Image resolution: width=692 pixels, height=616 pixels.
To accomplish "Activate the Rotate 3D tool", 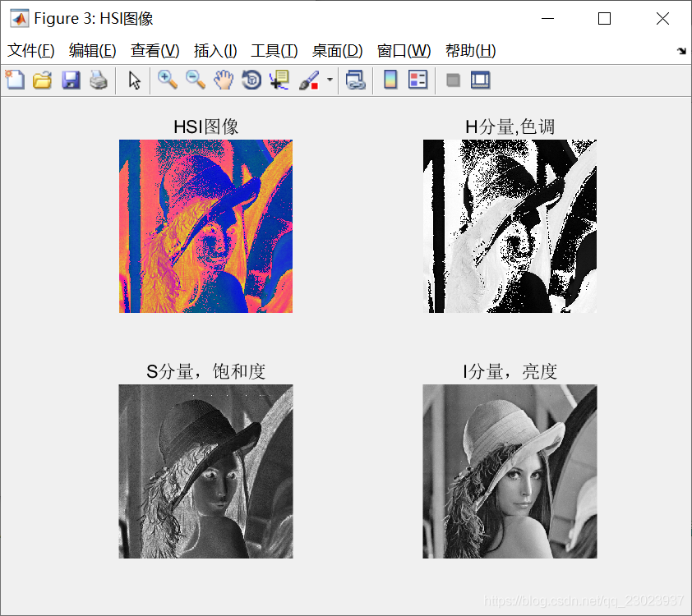I will pos(251,80).
